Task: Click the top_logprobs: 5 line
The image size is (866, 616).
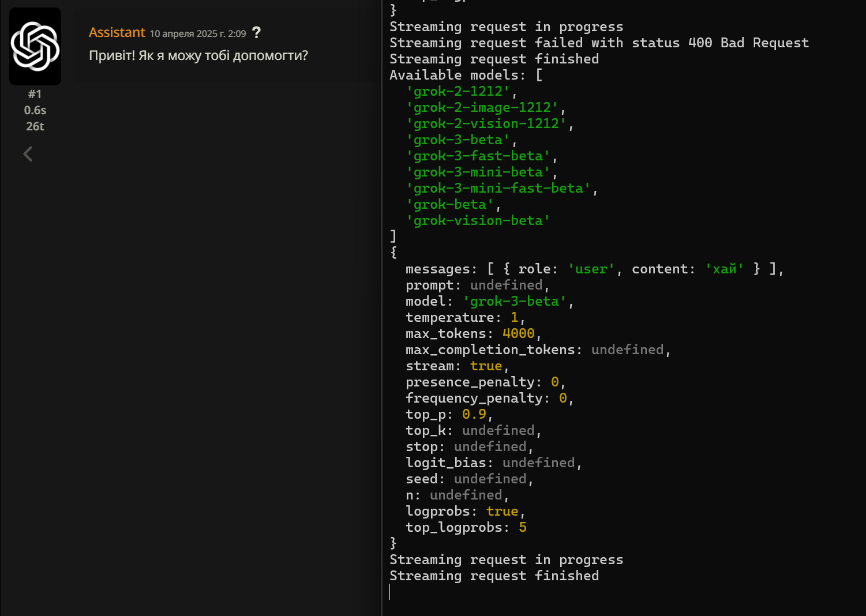Action: tap(466, 527)
